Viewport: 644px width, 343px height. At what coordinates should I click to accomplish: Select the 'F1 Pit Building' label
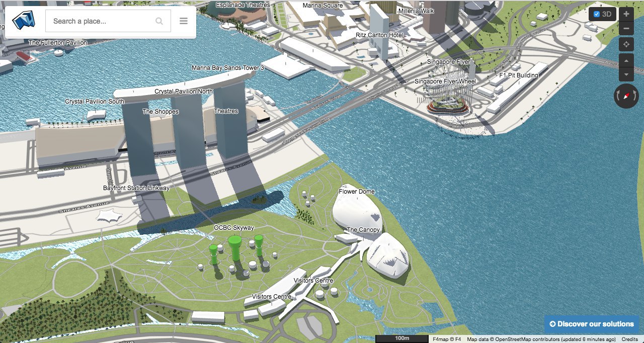518,75
